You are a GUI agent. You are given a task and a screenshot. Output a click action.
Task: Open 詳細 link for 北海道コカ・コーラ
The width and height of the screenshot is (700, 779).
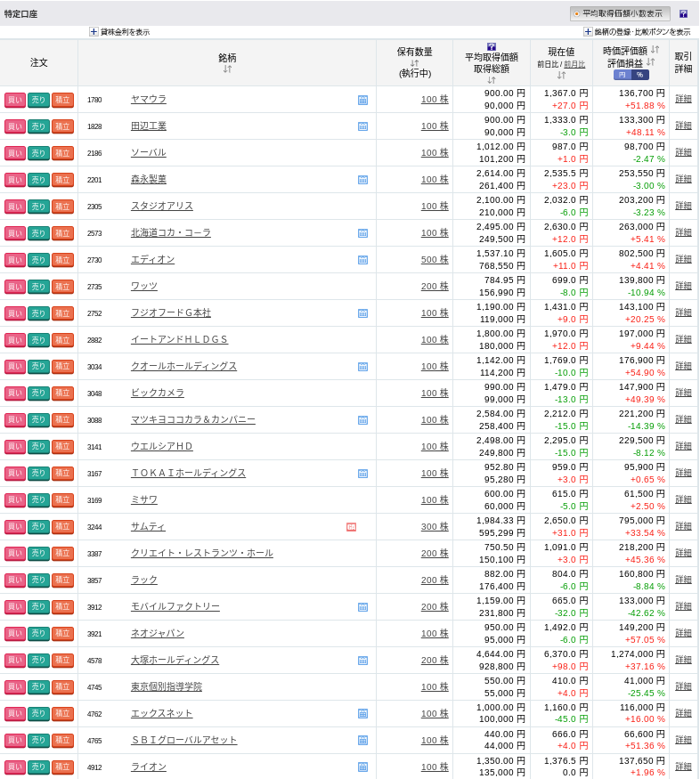tap(684, 232)
